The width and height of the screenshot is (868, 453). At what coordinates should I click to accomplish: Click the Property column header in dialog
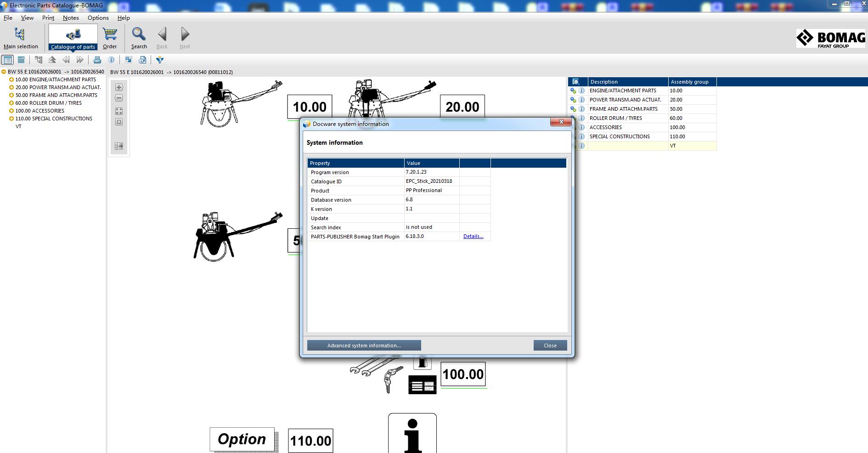[x=356, y=163]
